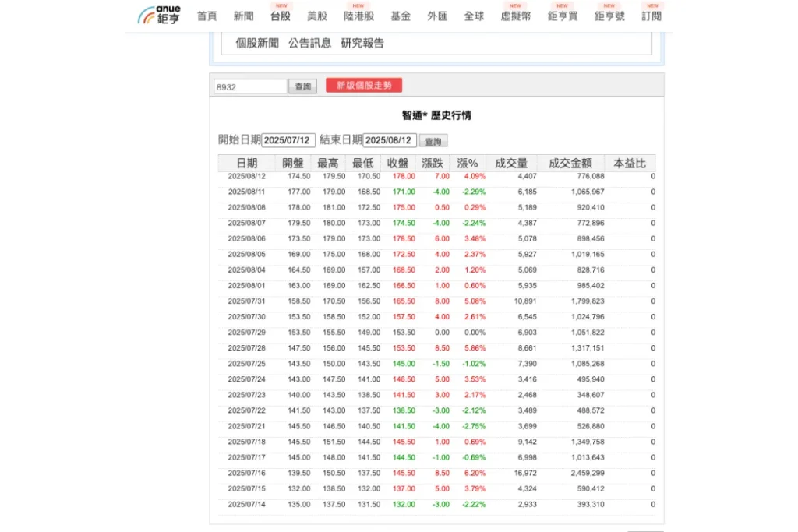Switch to the 個股新聞 tab

[x=257, y=44]
